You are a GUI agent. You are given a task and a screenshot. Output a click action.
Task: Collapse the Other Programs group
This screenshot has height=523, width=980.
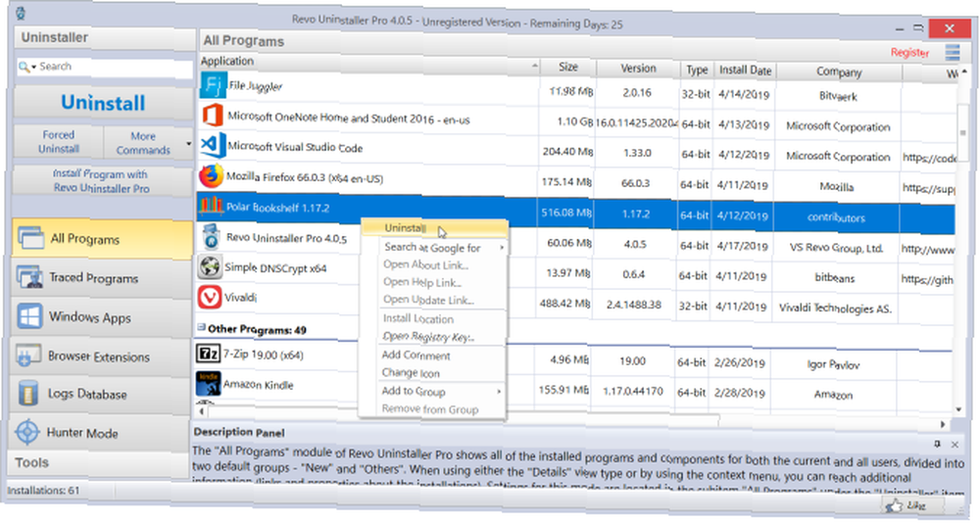(x=201, y=327)
